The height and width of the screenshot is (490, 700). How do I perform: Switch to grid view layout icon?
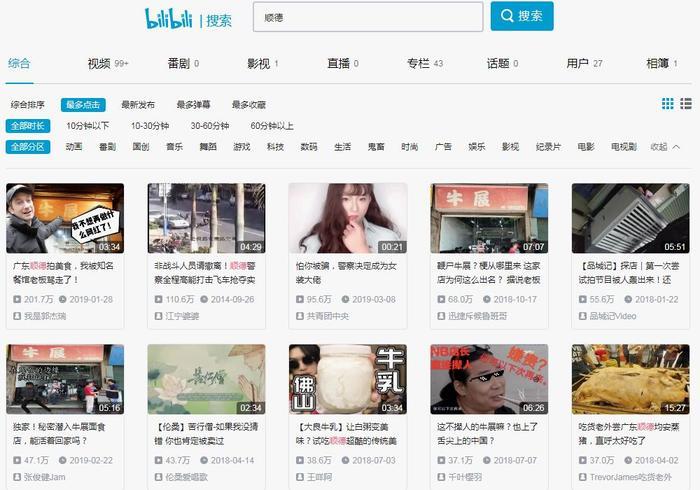pos(667,104)
